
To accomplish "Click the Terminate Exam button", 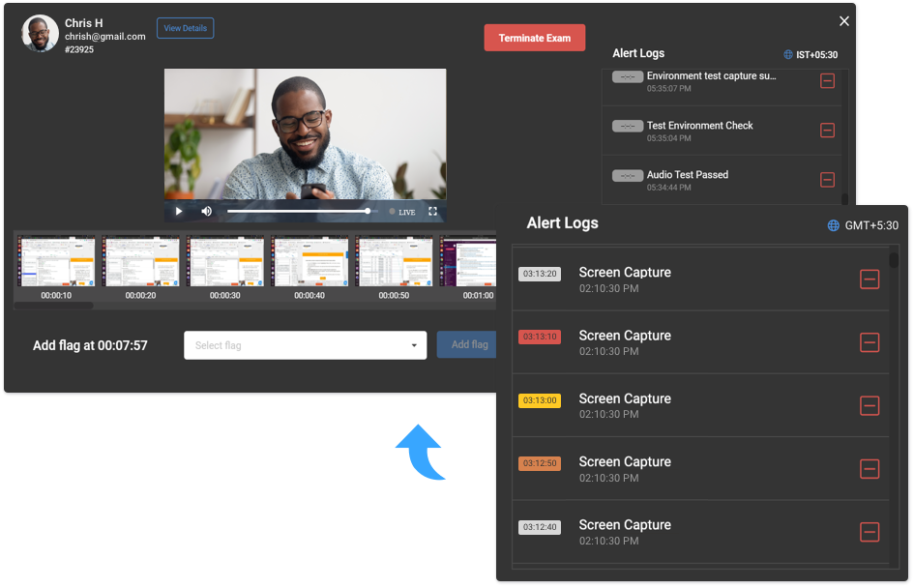I will tap(534, 37).
